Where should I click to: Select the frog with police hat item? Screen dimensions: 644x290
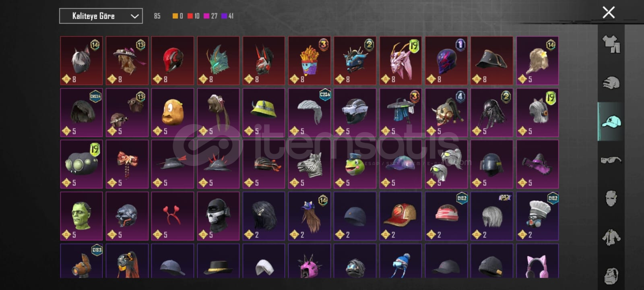pos(355,164)
